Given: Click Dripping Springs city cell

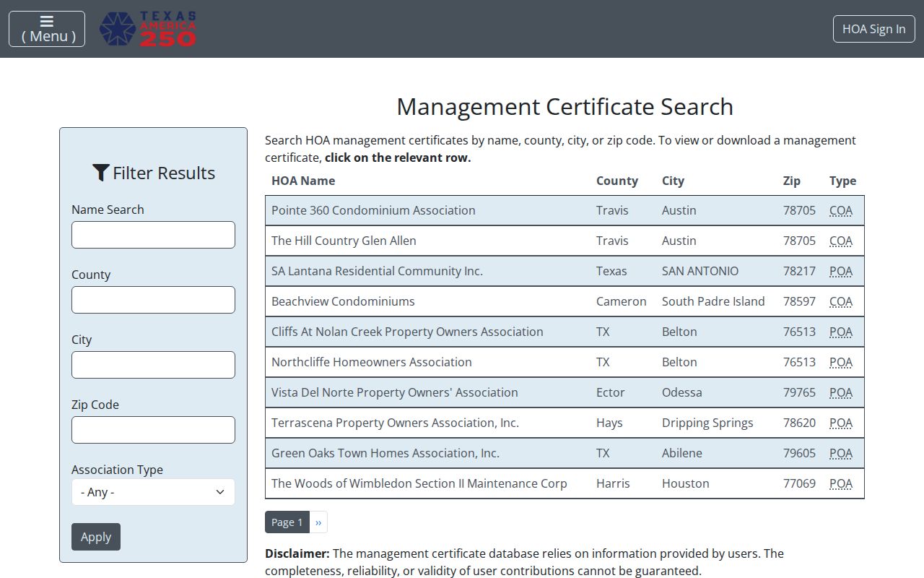Looking at the screenshot, I should (x=707, y=423).
